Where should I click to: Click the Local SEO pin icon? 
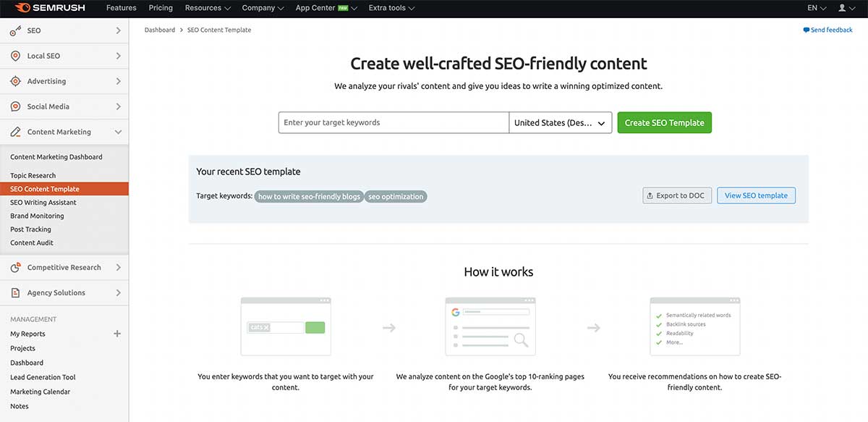click(x=15, y=56)
